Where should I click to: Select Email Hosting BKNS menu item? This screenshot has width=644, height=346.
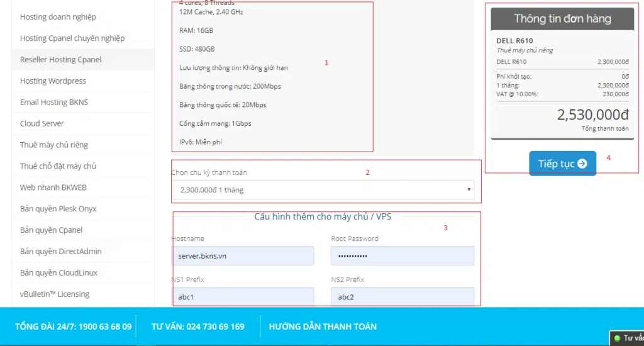pos(83,103)
